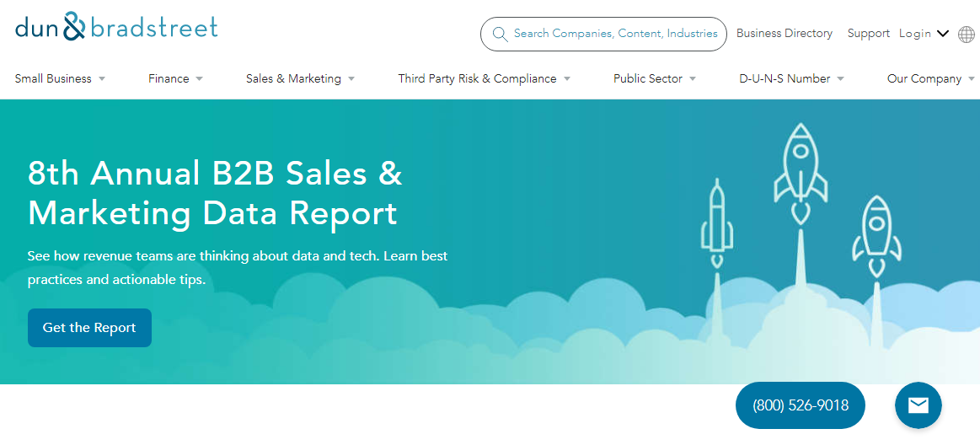Expand the Login chevron arrow
The width and height of the screenshot is (980, 445).
point(943,34)
